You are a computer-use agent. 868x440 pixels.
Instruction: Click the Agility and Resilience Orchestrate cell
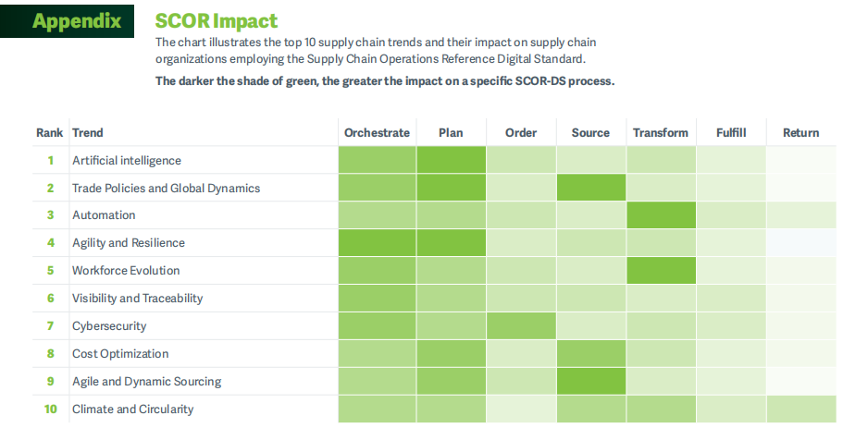377,243
